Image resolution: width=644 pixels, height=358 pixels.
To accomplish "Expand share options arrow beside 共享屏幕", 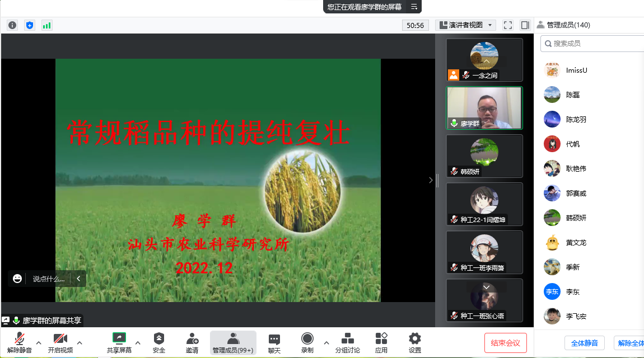I will point(138,342).
